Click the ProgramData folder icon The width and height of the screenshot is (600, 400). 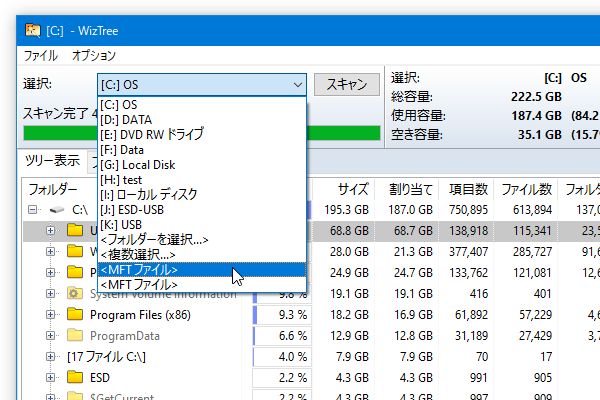75,335
